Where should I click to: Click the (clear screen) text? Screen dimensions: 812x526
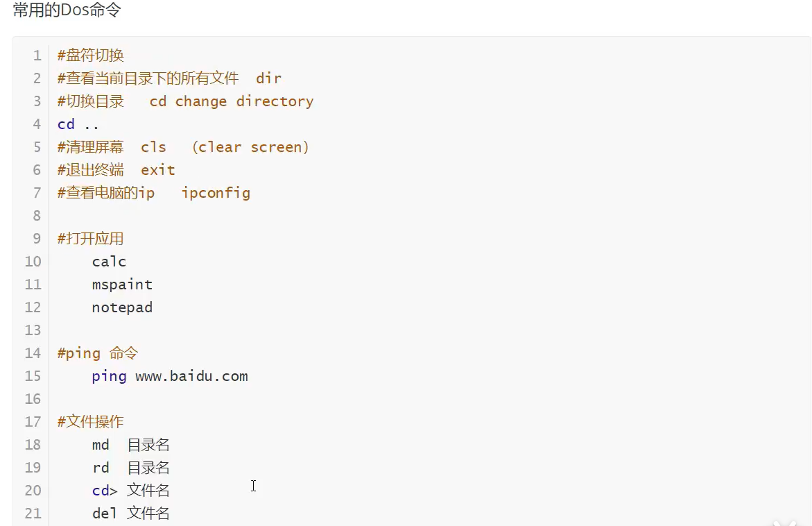pyautogui.click(x=250, y=147)
